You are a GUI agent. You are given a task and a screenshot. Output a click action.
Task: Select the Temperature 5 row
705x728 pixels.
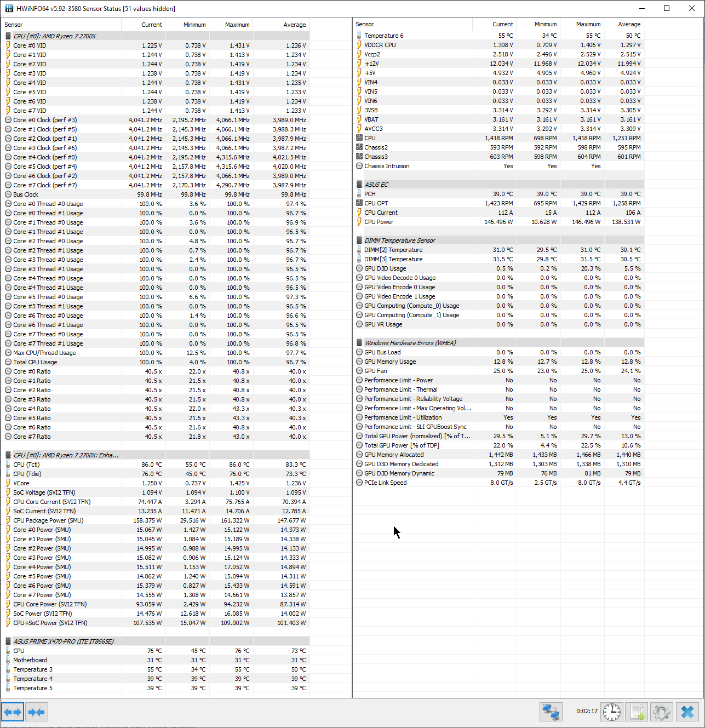(156, 688)
